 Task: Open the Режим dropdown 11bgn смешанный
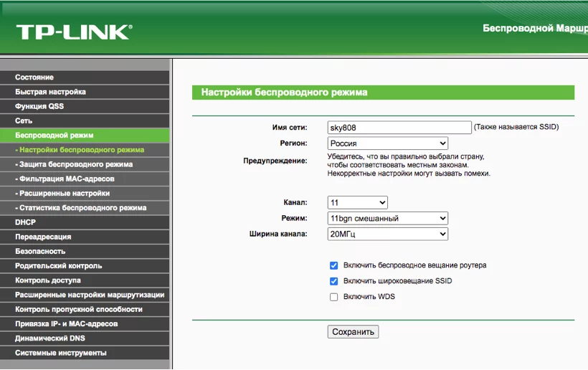pyautogui.click(x=388, y=218)
